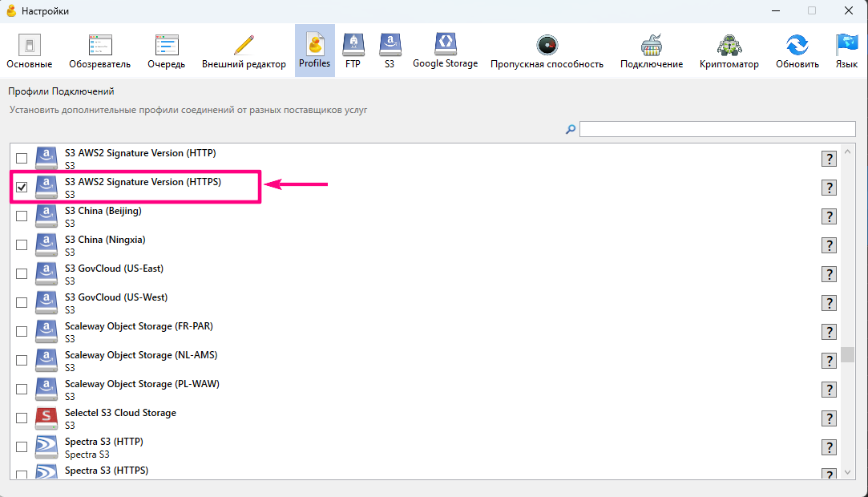Open help for Selectel S3 Cloud Storage
The image size is (868, 497).
pyautogui.click(x=829, y=418)
